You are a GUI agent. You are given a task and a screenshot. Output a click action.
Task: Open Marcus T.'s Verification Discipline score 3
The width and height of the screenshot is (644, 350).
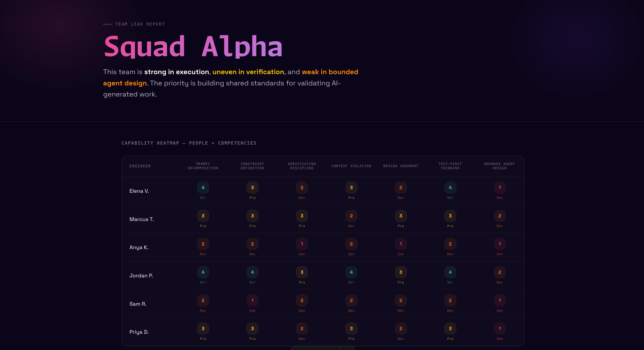tap(302, 216)
